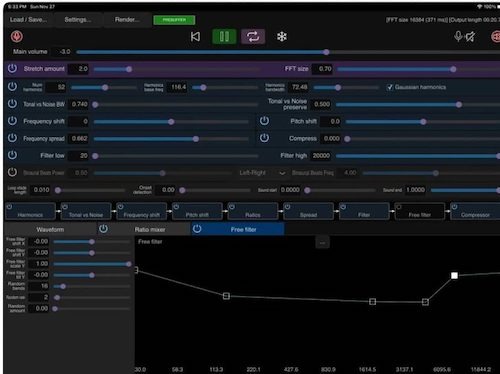Viewport: 500px width, 374px height.
Task: Select the filled white envelope node
Action: (x=454, y=276)
